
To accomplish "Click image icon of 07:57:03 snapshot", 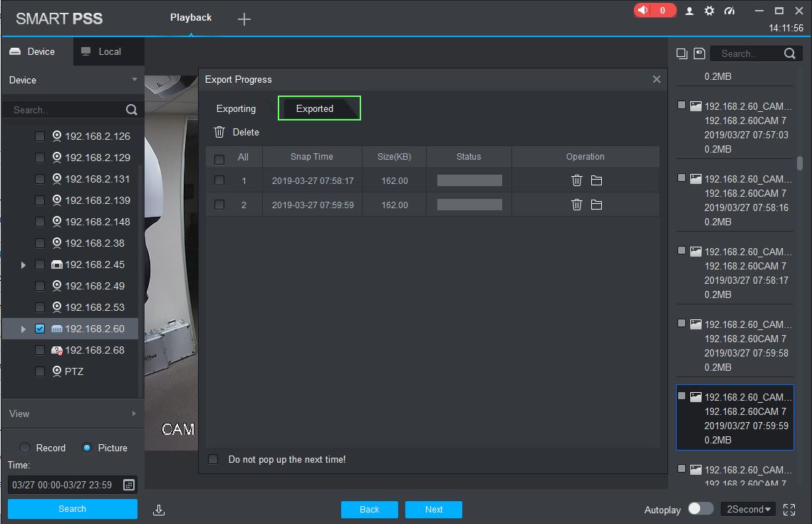I will tap(696, 106).
